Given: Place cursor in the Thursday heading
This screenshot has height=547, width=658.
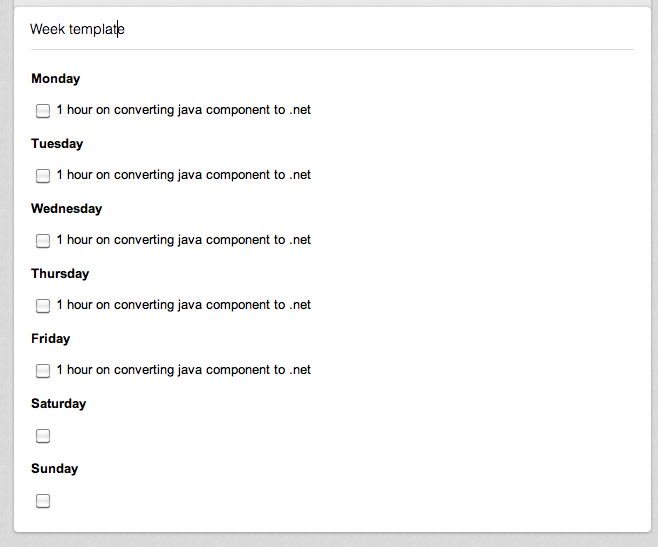Looking at the screenshot, I should [60, 274].
